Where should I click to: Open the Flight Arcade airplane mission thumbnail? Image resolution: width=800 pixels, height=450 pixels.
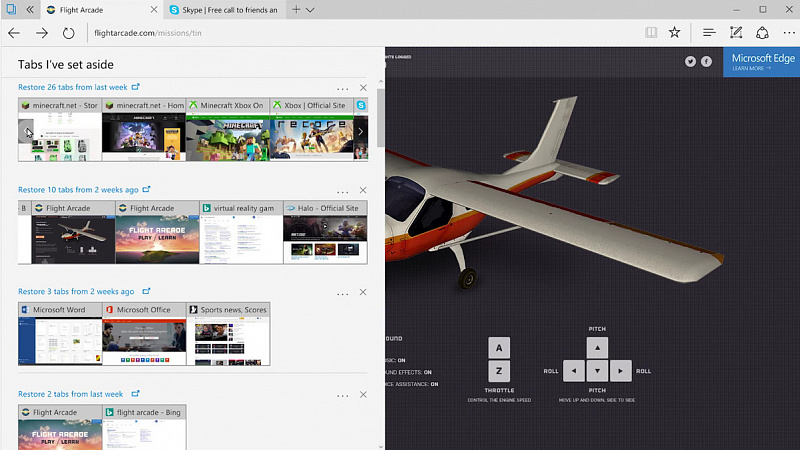(73, 232)
